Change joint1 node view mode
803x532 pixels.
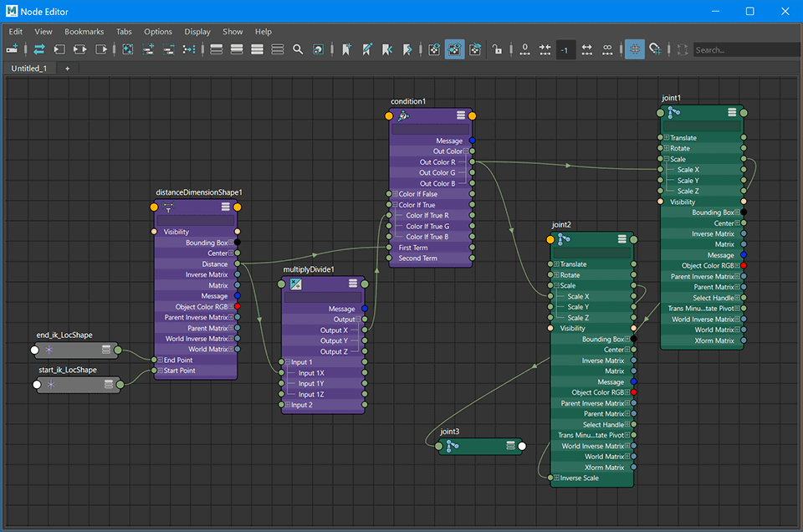point(732,112)
